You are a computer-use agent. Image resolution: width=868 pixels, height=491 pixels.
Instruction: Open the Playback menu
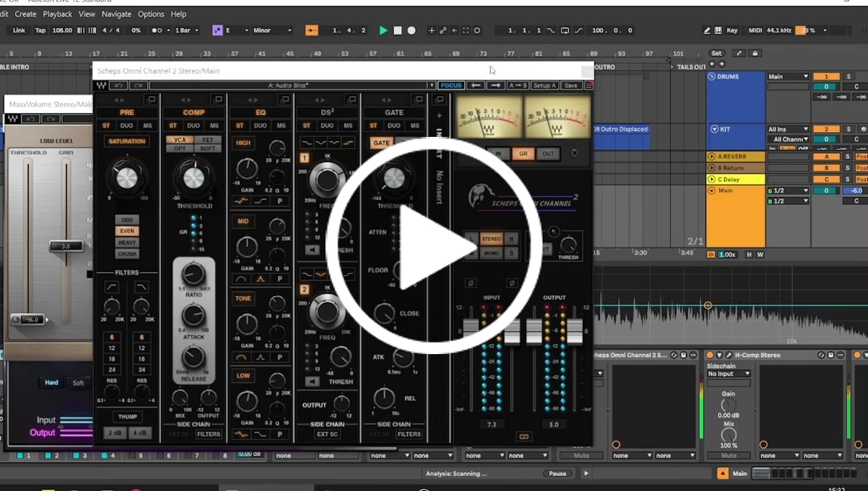point(57,14)
